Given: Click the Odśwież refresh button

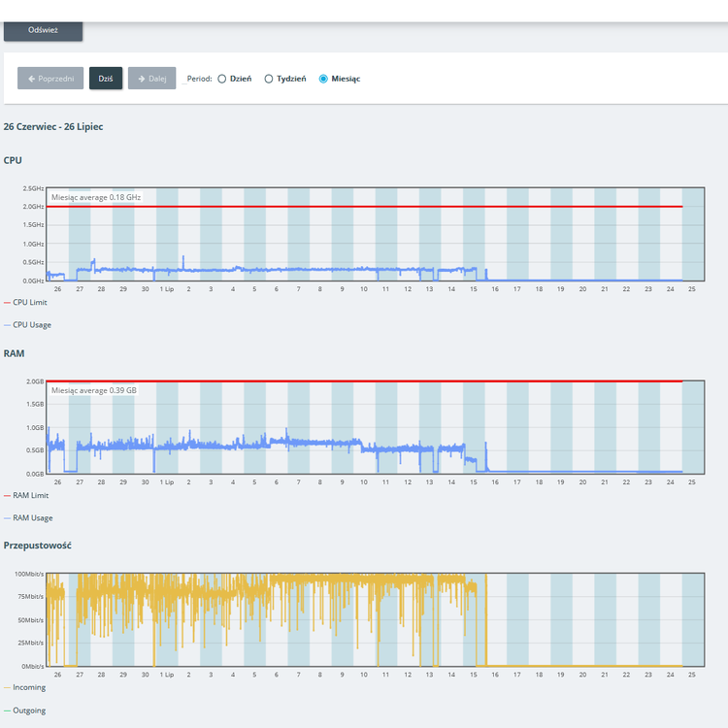Looking at the screenshot, I should [x=43, y=30].
